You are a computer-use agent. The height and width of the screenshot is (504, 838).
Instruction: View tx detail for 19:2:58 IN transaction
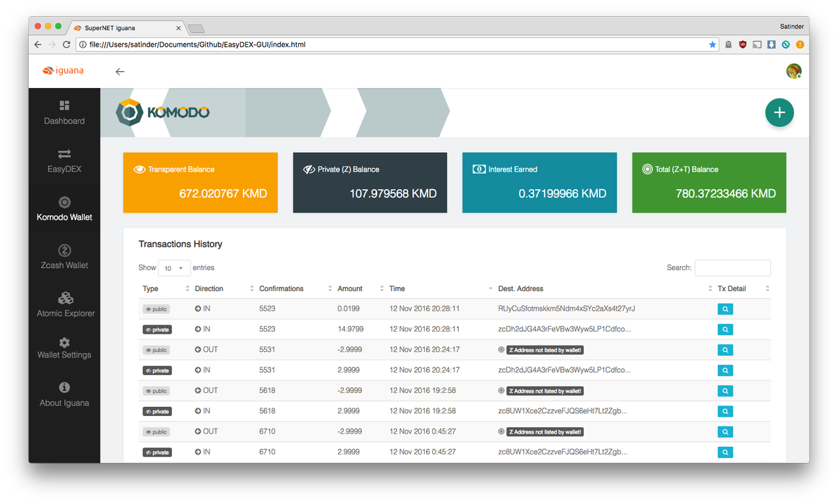point(725,411)
